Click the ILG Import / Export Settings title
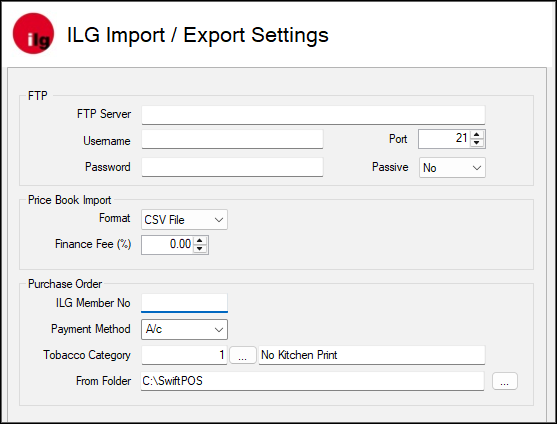This screenshot has height=424, width=557. (198, 35)
